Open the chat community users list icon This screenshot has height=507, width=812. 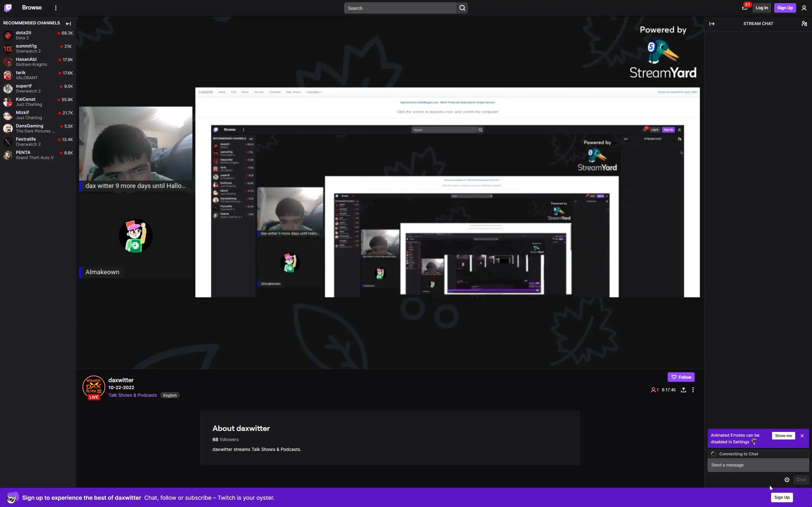click(804, 23)
